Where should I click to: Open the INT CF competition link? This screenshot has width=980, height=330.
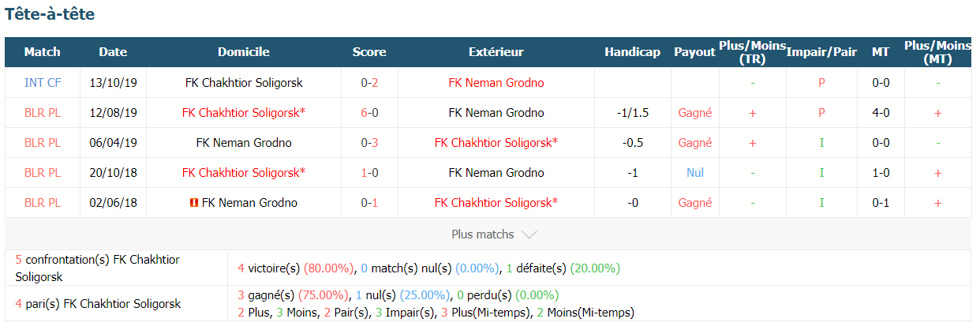tap(43, 83)
